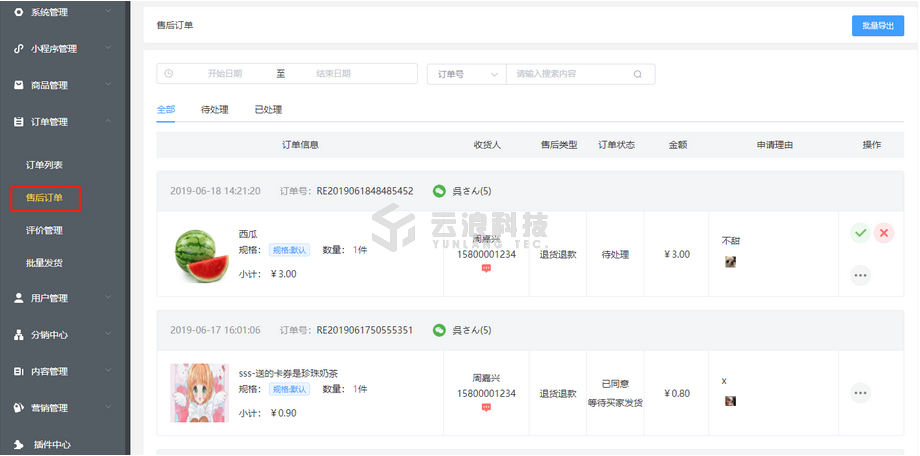Approve the watermelon refund with green checkmark

click(x=860, y=233)
